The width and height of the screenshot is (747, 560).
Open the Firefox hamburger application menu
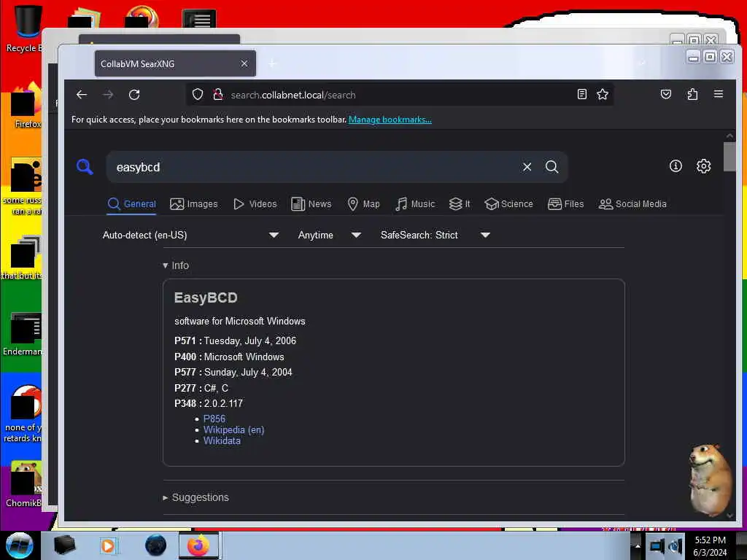tap(719, 94)
